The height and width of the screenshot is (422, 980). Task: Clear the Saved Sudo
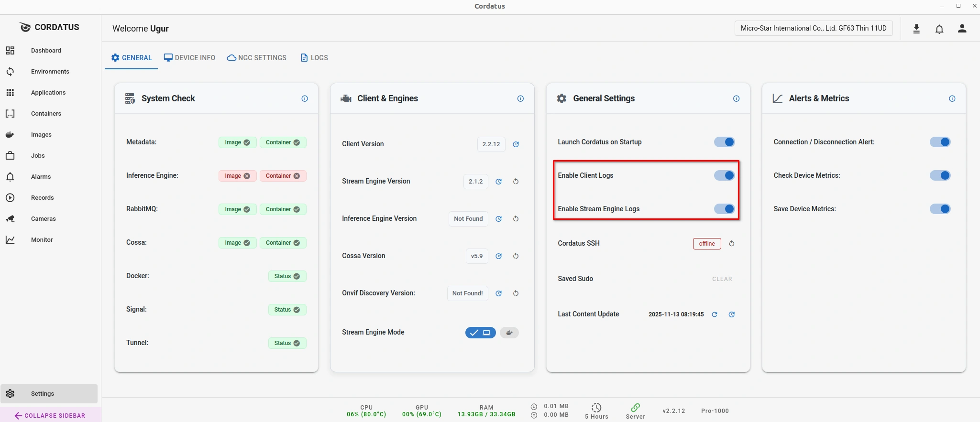point(722,279)
